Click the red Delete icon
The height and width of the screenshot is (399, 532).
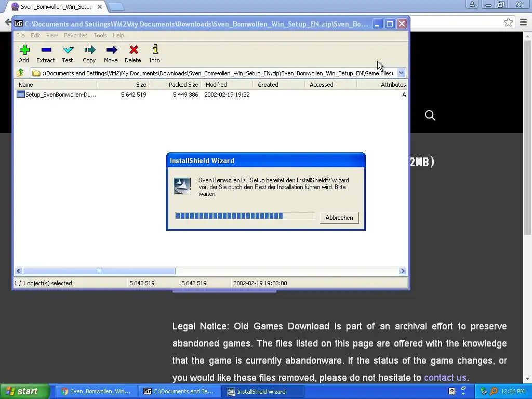[x=134, y=50]
